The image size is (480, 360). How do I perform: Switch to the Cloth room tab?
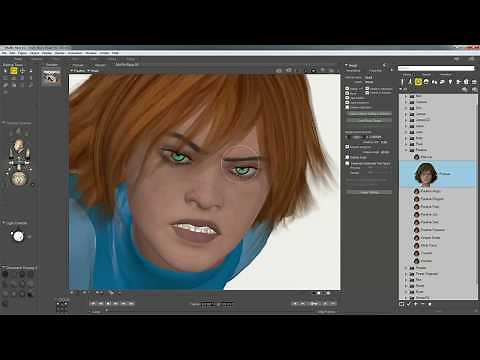tap(94, 59)
